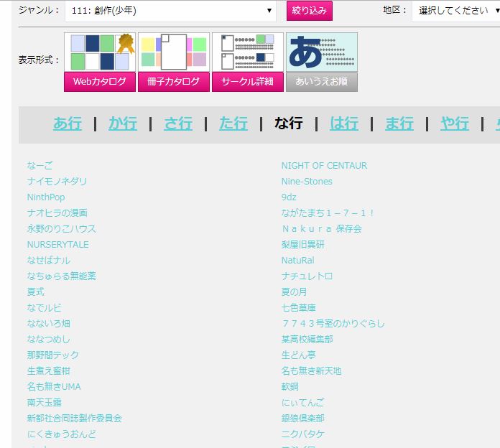
Task: Open circle link 某高校編集部
Action: point(307,340)
